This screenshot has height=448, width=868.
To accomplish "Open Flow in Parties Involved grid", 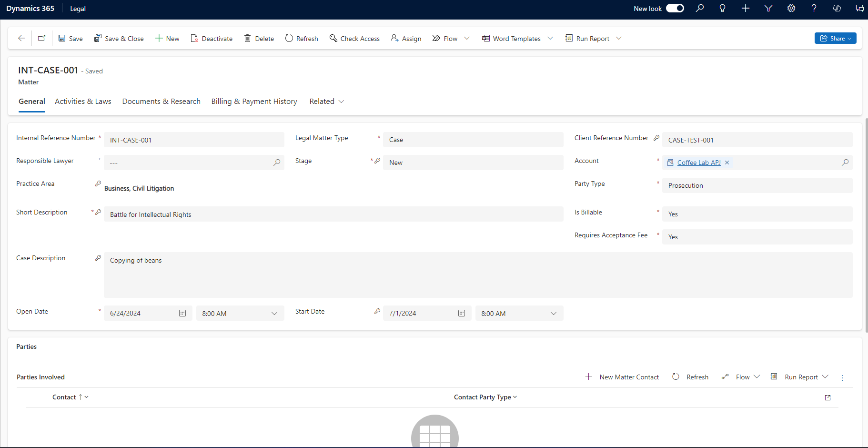I will (x=740, y=377).
